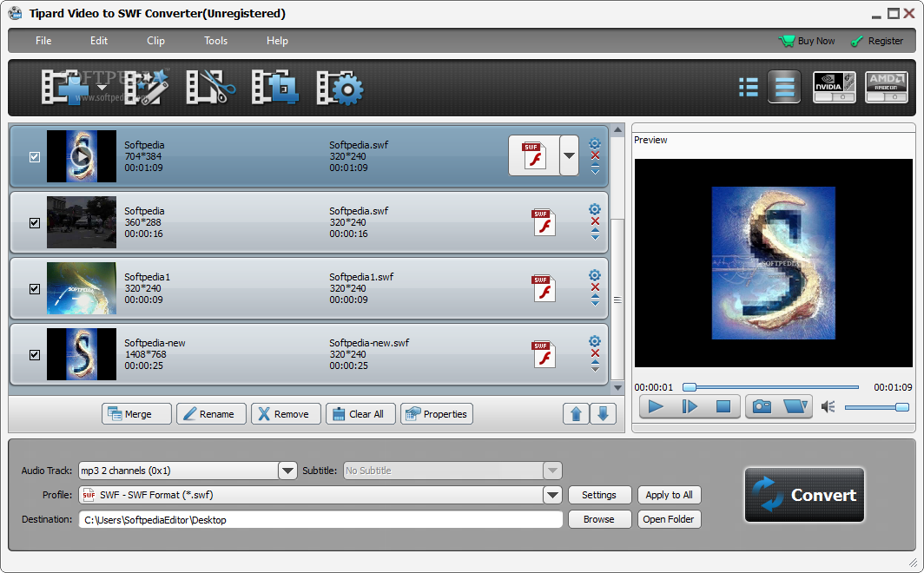Click the Merge button
This screenshot has height=573, width=924.
136,414
